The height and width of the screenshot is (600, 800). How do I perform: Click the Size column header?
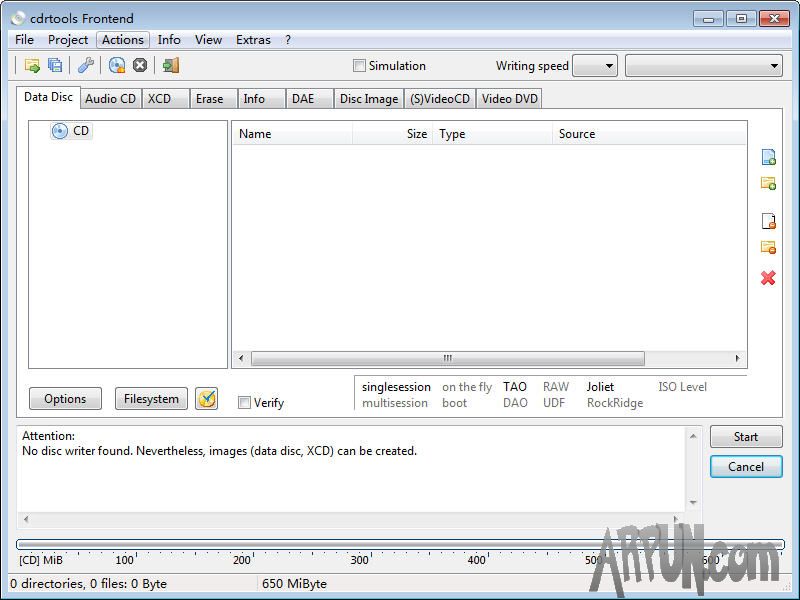[392, 134]
